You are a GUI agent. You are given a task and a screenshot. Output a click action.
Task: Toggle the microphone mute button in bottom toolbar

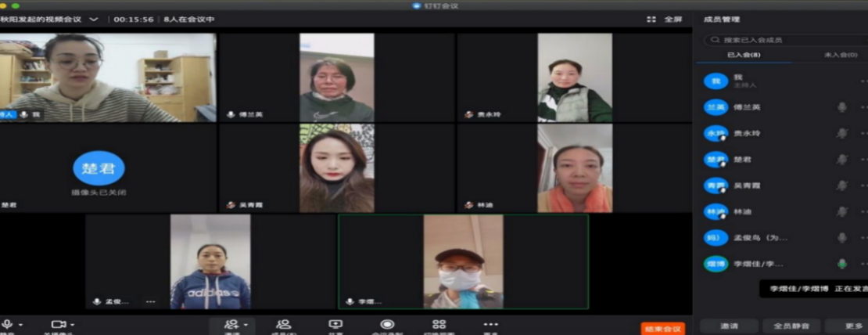pos(7,324)
